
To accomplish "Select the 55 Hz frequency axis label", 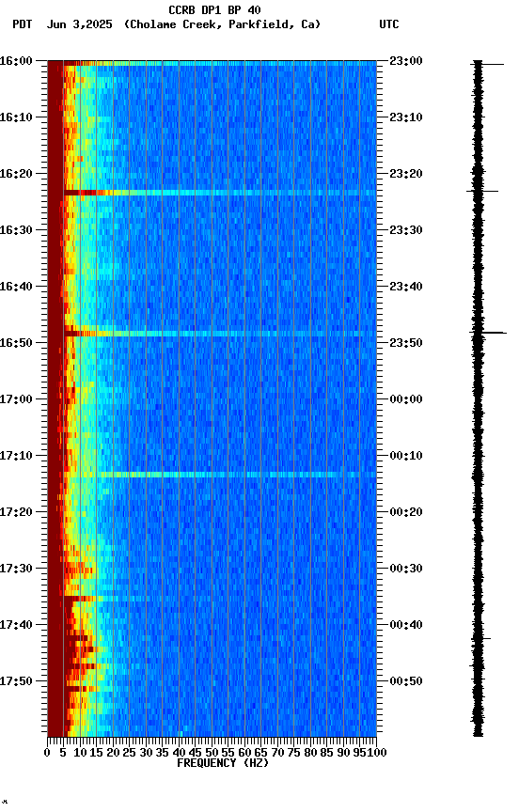I will point(228,753).
